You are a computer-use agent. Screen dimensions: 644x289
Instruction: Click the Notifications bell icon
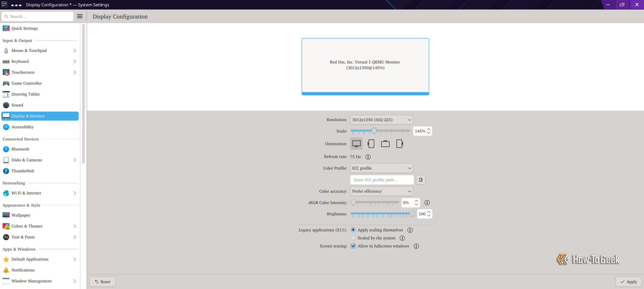6,270
